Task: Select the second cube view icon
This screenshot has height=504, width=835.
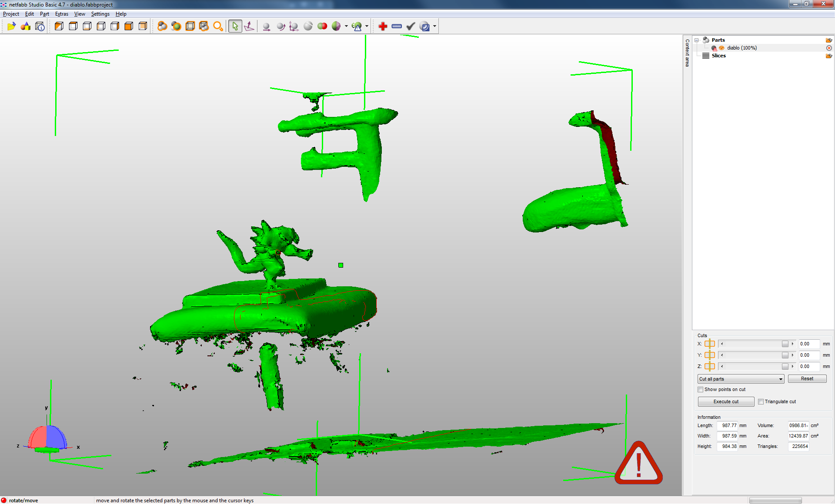Action: [73, 27]
